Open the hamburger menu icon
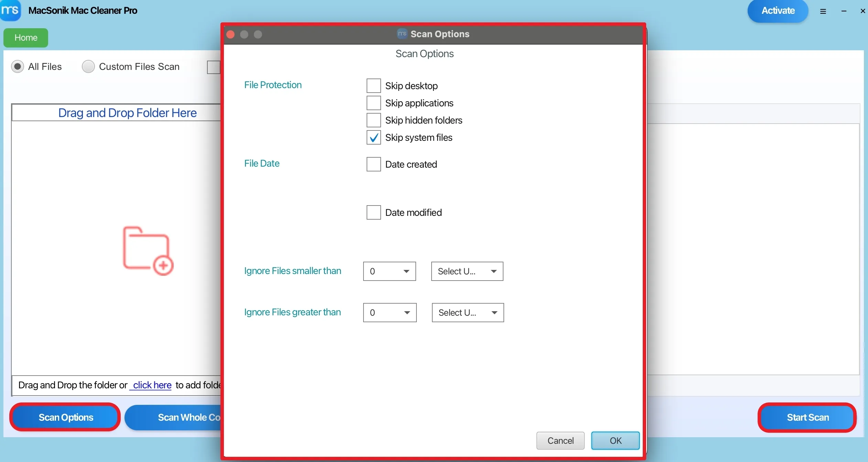 [x=823, y=11]
